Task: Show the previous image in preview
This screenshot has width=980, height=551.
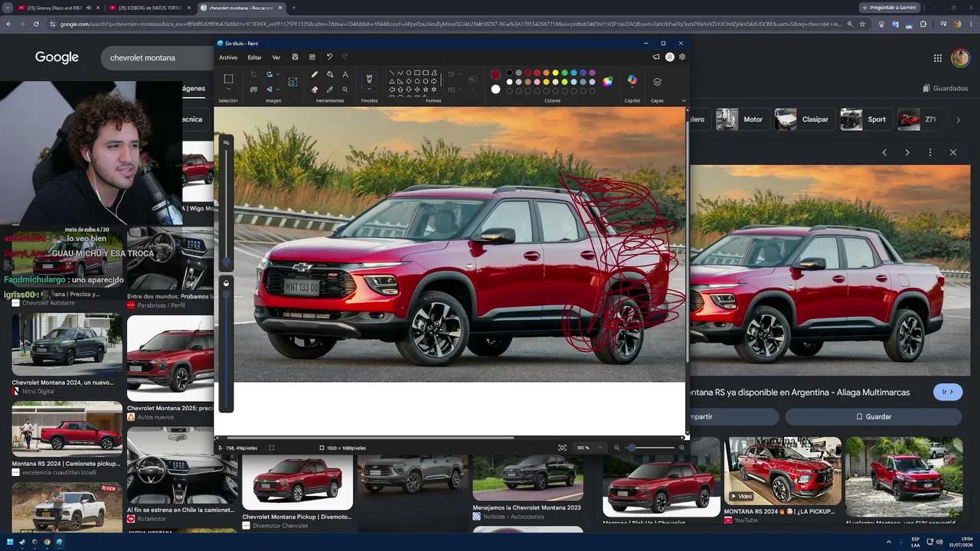Action: point(884,152)
